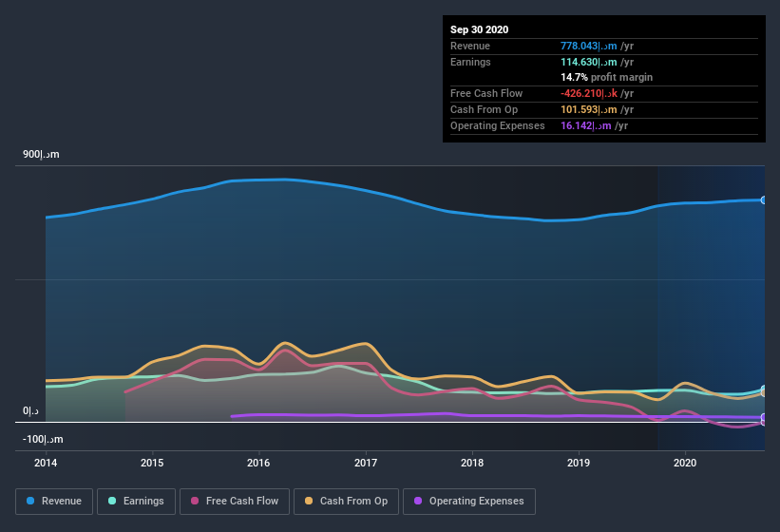The image size is (780, 532).
Task: Click the Sep 30 2020 tooltip date
Action: [479, 29]
